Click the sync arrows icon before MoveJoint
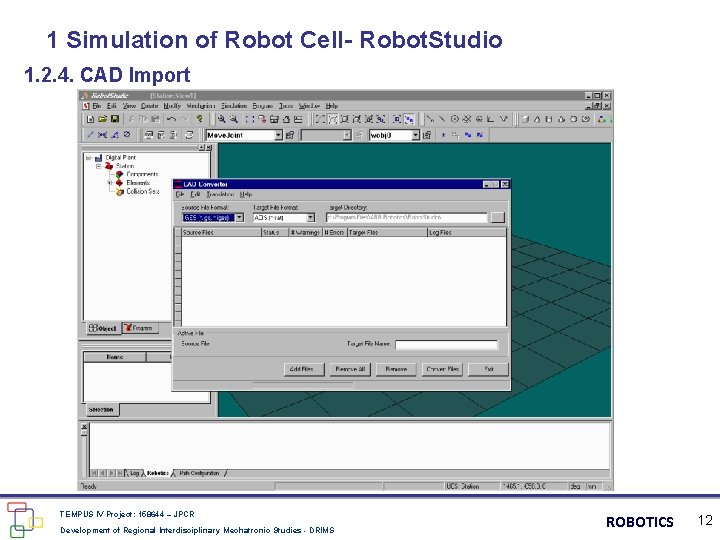The height and width of the screenshot is (540, 720). [189, 135]
